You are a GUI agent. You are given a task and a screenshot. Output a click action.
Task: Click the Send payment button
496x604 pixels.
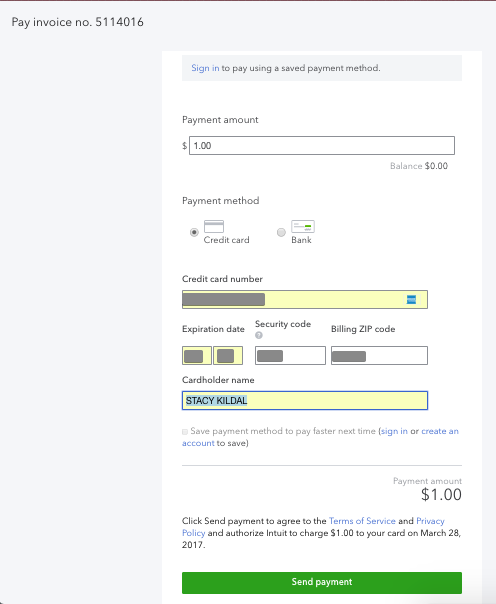pos(322,582)
